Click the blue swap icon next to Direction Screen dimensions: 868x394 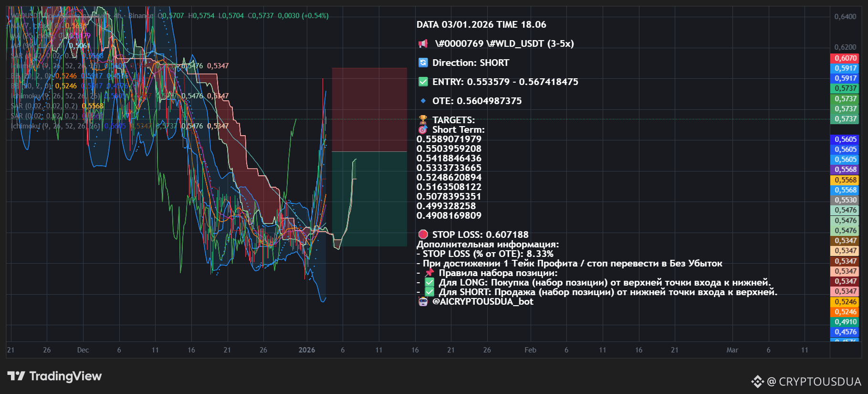(x=423, y=63)
